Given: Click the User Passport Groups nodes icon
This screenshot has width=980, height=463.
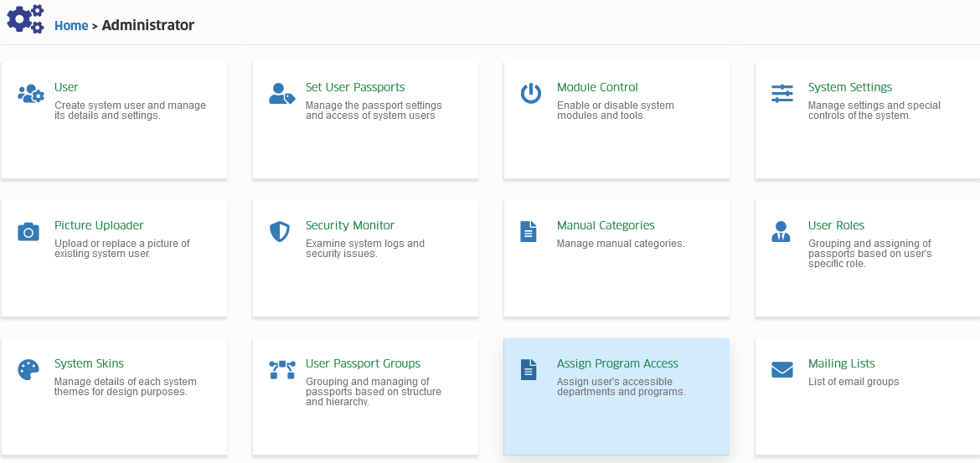Looking at the screenshot, I should click(x=282, y=370).
